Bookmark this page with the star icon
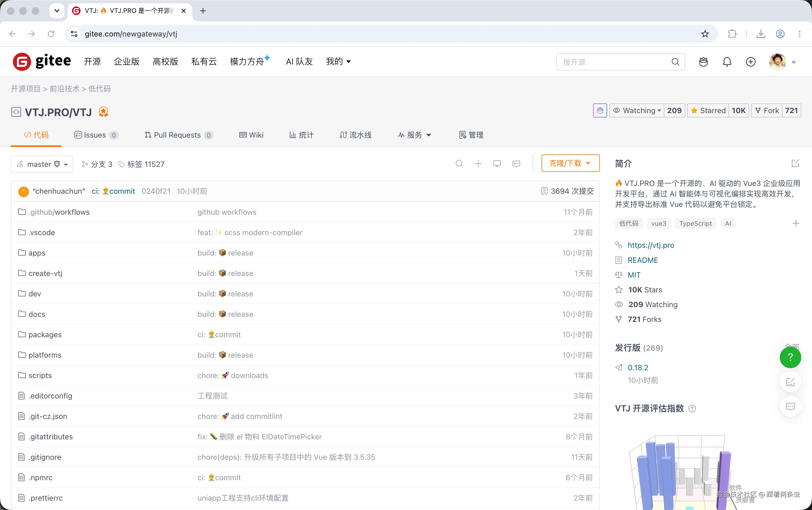The width and height of the screenshot is (812, 510). coord(705,34)
